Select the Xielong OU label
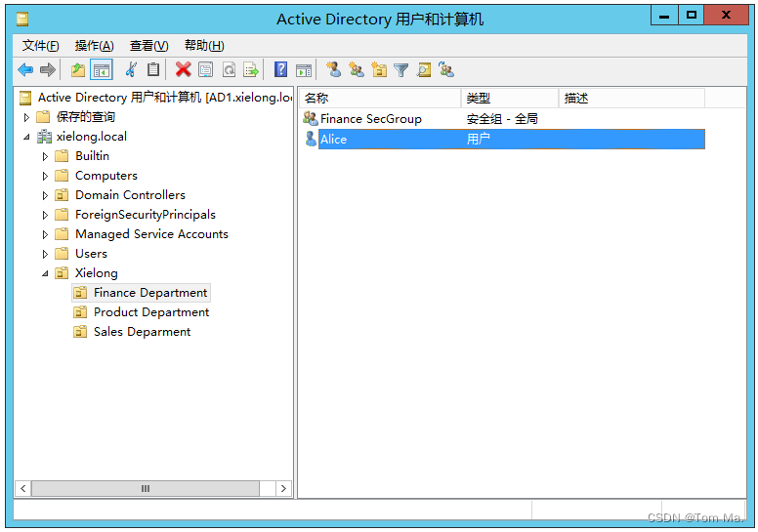The height and width of the screenshot is (532, 758). [96, 273]
